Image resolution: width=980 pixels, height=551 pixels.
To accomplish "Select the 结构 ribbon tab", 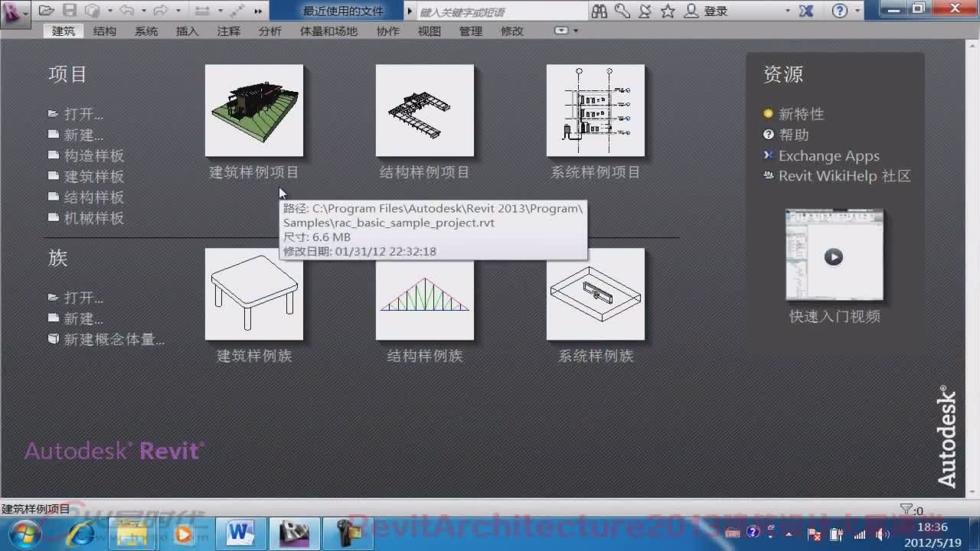I will 105,31.
